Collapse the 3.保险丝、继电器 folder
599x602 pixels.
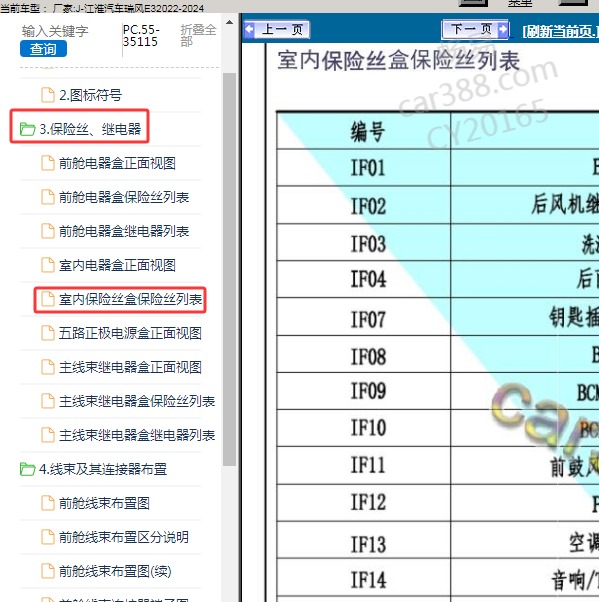(x=90, y=129)
